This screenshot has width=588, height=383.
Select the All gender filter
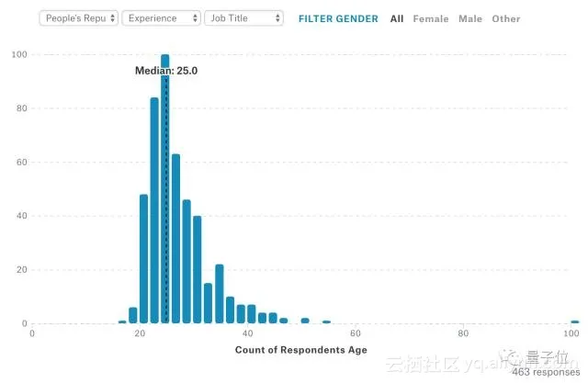(396, 18)
